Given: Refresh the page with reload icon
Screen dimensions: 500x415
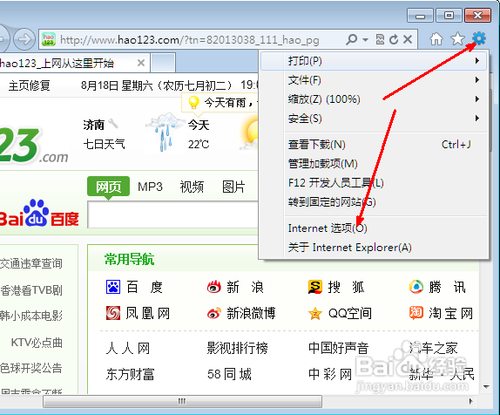Looking at the screenshot, I should [x=394, y=39].
